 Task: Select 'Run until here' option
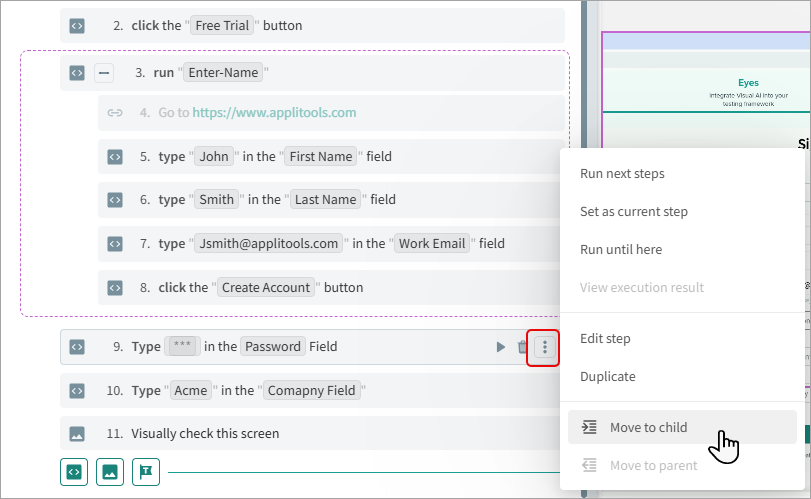(620, 250)
